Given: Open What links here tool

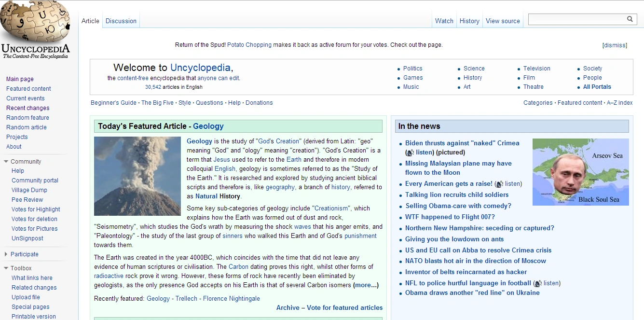Looking at the screenshot, I should pos(32,278).
